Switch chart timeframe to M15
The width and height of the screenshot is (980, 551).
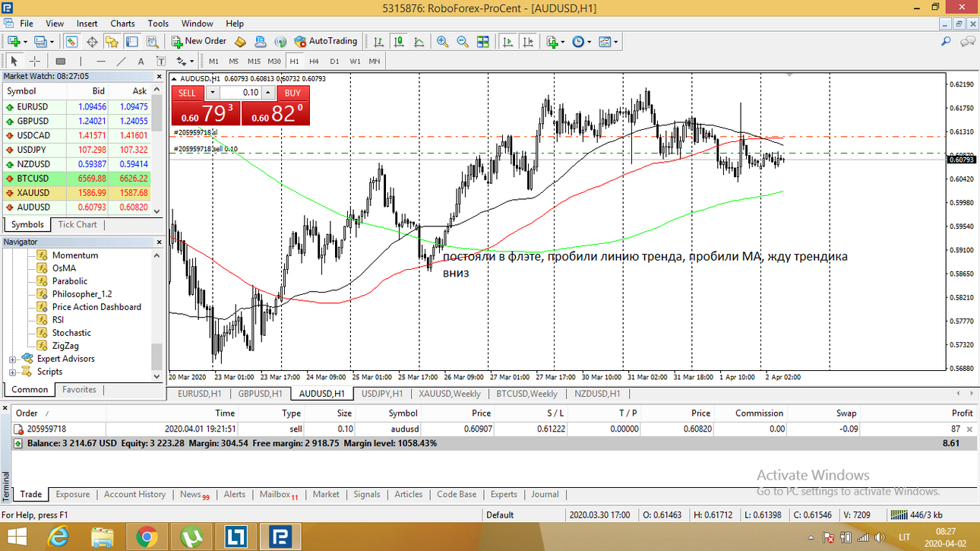click(x=254, y=61)
